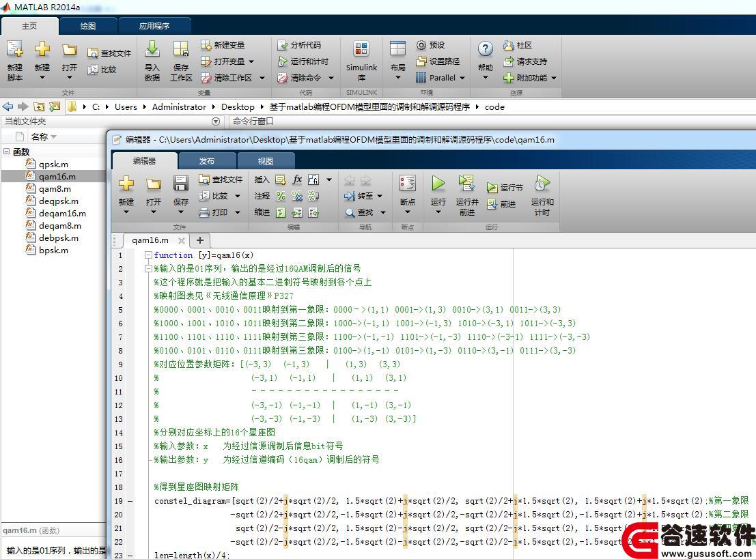Click 前进 (Advance) in editor toolbar
Image resolution: width=756 pixels, height=559 pixels.
(501, 204)
